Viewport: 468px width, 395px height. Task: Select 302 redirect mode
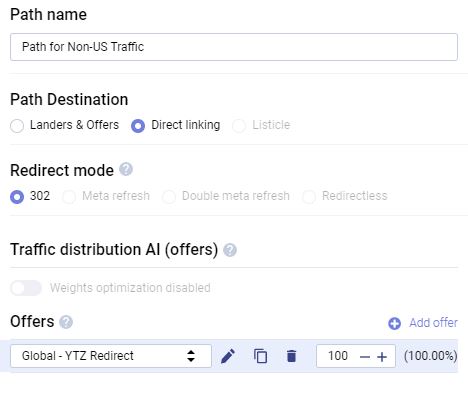[17, 197]
